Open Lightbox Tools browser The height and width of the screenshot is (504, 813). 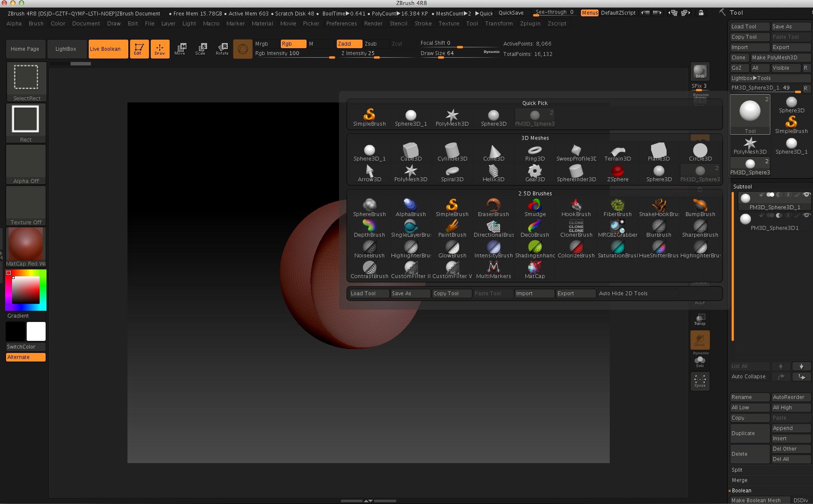point(770,78)
